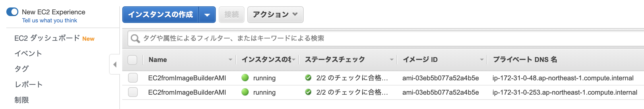Viewport: 644px width, 109px height.
Task: Check the select-all instances checkbox
Action: pyautogui.click(x=132, y=60)
